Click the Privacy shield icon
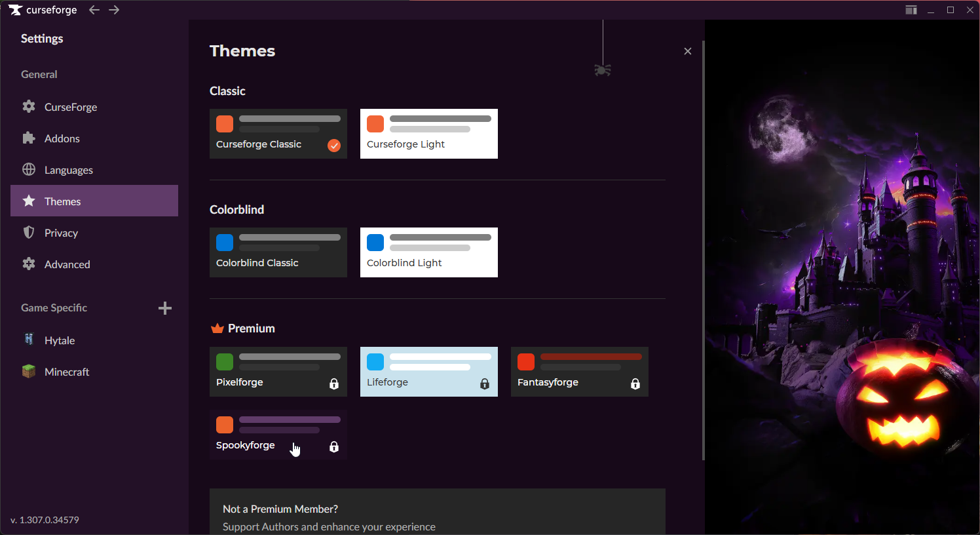 [29, 232]
